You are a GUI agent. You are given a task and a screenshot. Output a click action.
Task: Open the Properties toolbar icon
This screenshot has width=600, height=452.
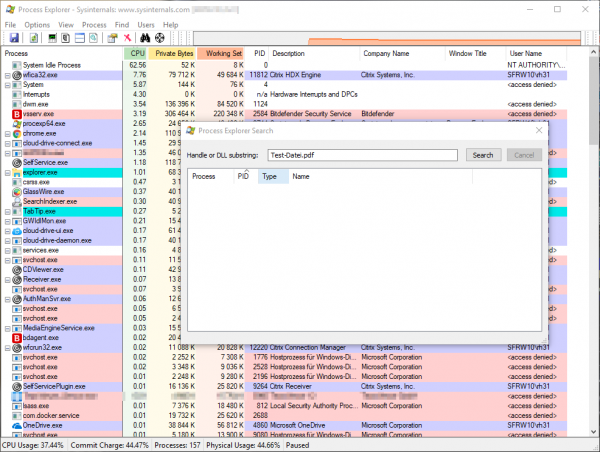pos(112,38)
